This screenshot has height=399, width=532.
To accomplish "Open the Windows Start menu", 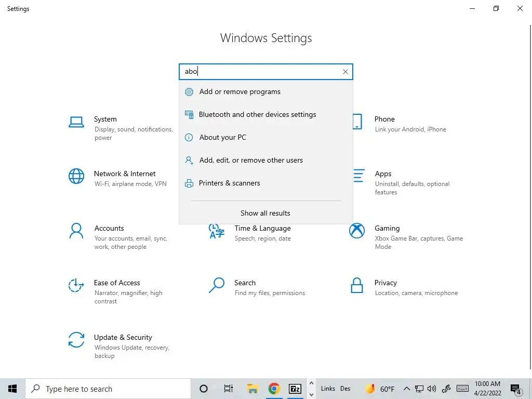I will [x=12, y=389].
